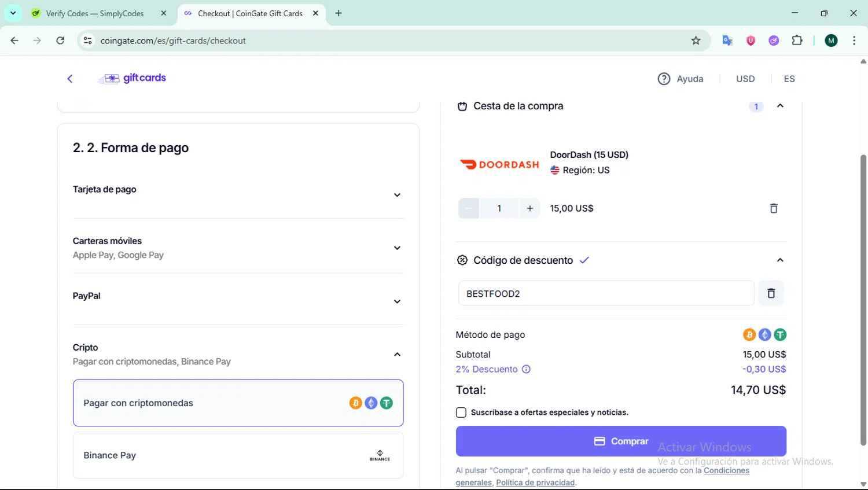Change currency via USD selector
The height and width of the screenshot is (490, 868).
click(x=745, y=79)
